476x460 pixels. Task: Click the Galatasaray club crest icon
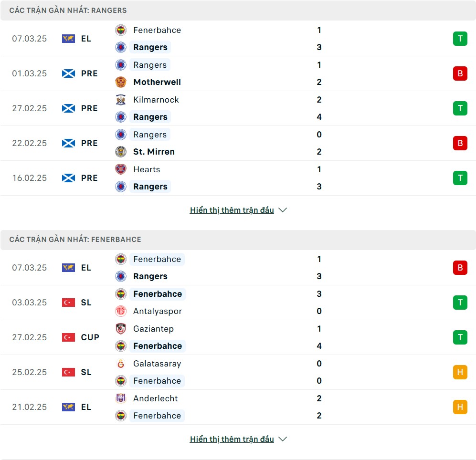121,364
